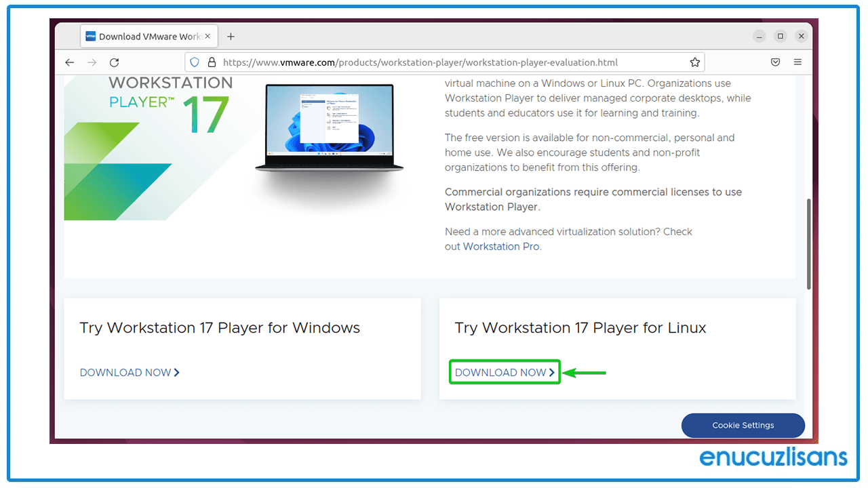Open Cookie Settings
This screenshot has width=868, height=488.
743,425
